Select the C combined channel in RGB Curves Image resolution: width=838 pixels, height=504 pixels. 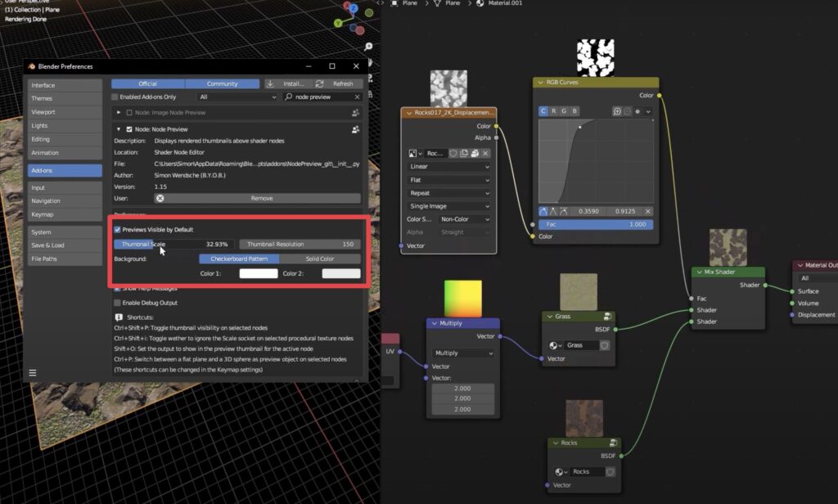point(543,111)
